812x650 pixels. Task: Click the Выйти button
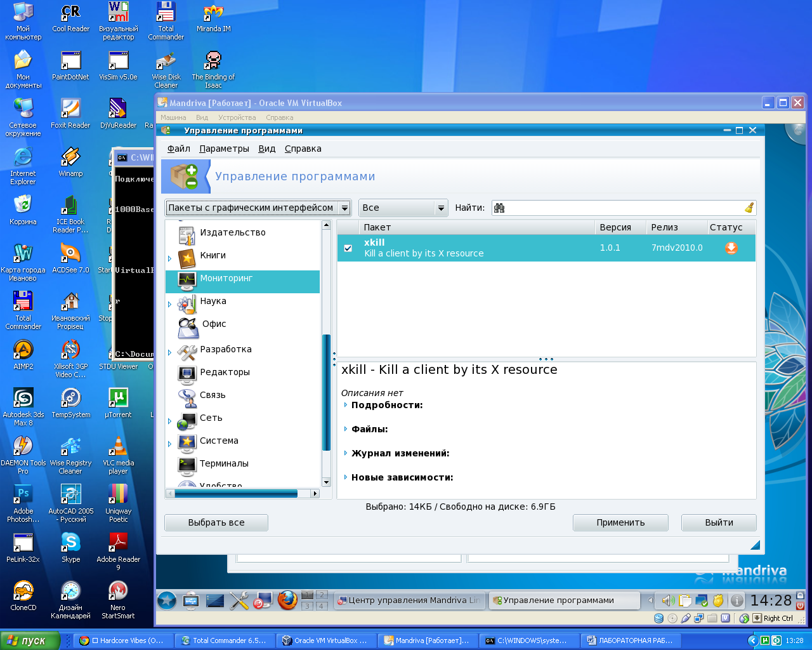[x=719, y=522]
